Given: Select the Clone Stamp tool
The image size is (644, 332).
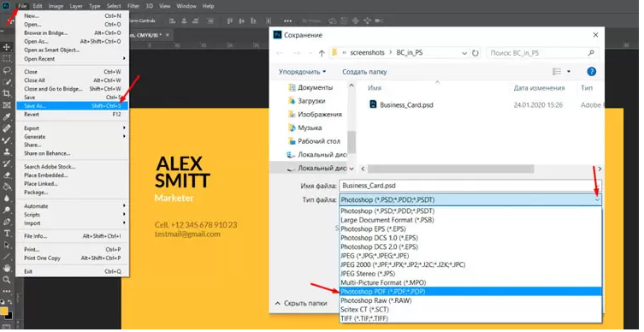Looking at the screenshot, I should pyautogui.click(x=7, y=151).
